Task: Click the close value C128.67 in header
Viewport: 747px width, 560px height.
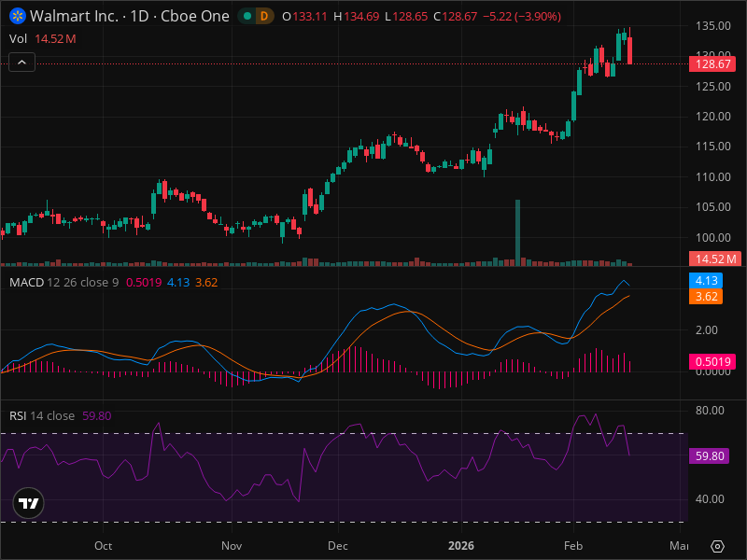Action: pyautogui.click(x=455, y=16)
